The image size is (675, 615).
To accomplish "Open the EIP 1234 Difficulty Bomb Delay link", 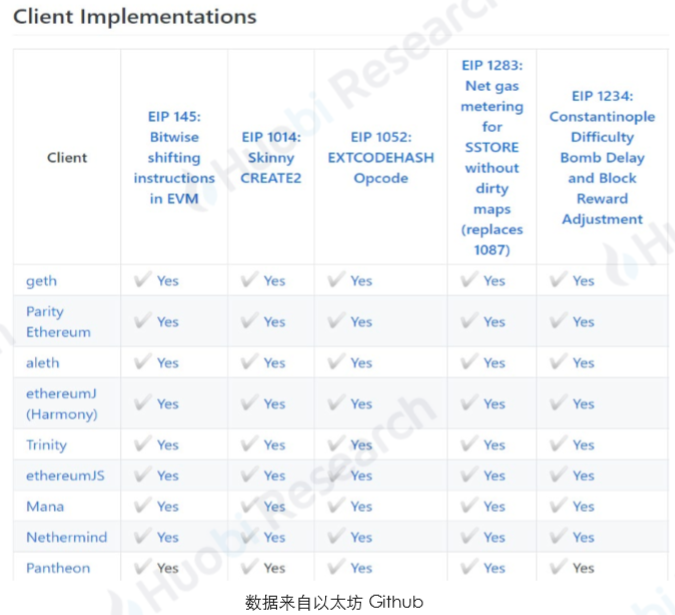I will click(x=602, y=158).
